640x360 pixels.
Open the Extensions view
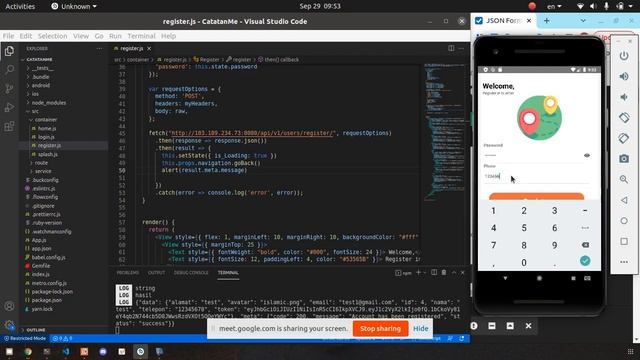9,126
